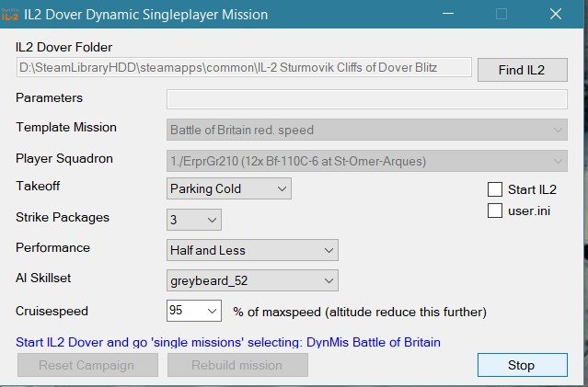
Task: Expand the Player Squadron dropdown
Action: (x=366, y=161)
